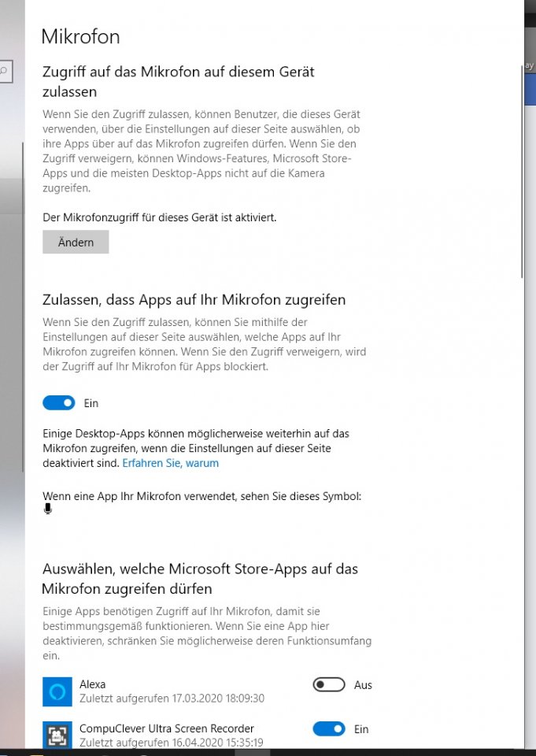This screenshot has height=756, width=536.
Task: Click the thin scrollbar of the left sidebar
Action: 22,306
